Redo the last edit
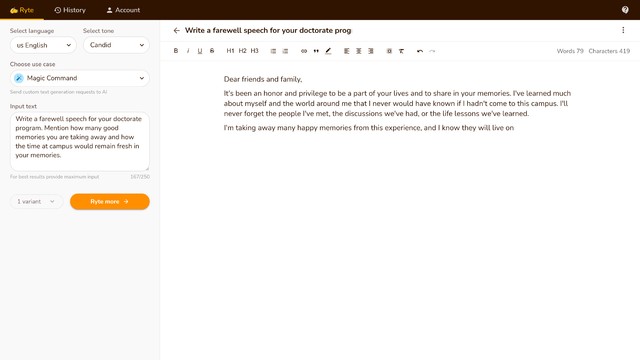 point(432,51)
